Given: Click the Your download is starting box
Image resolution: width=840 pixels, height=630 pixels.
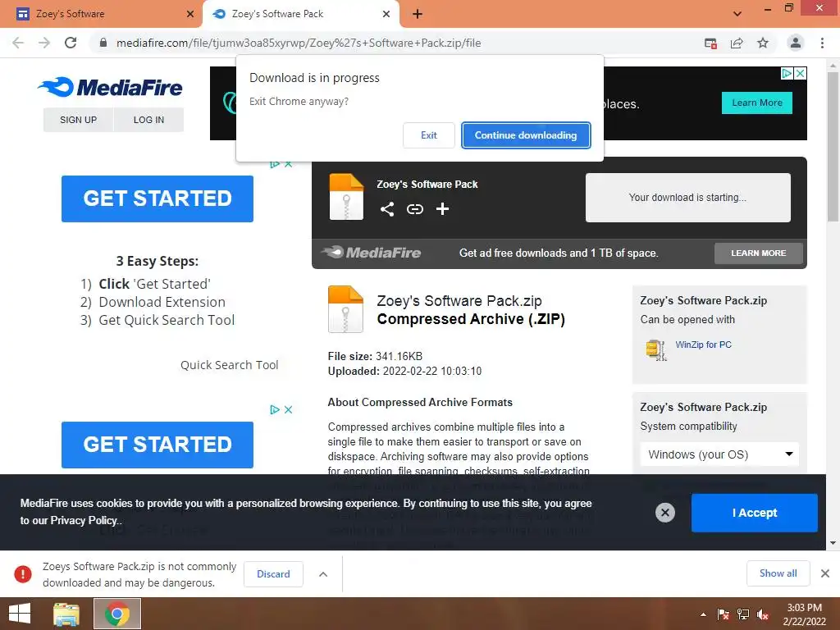Looking at the screenshot, I should coord(688,197).
